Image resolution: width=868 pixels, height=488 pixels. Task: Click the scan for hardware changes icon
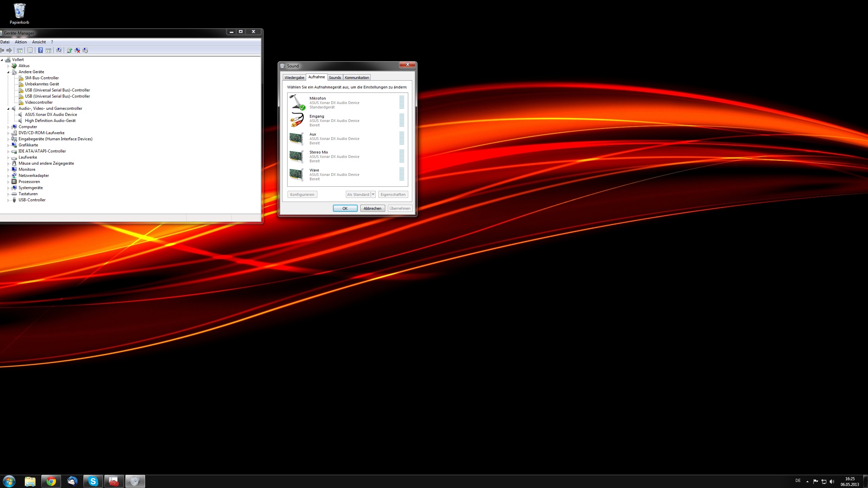point(59,50)
